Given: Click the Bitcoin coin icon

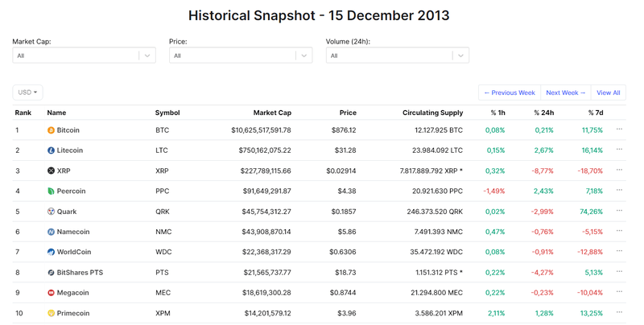Looking at the screenshot, I should (51, 130).
